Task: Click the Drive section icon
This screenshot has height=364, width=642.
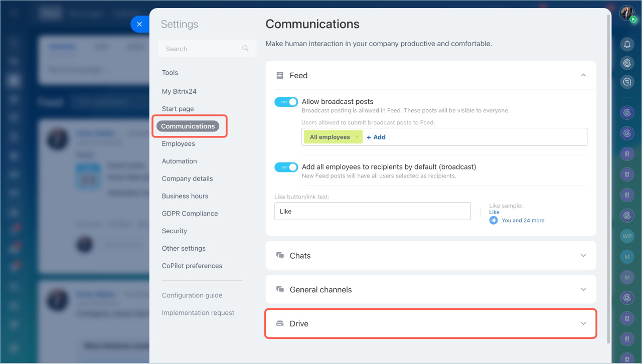Action: tap(280, 324)
